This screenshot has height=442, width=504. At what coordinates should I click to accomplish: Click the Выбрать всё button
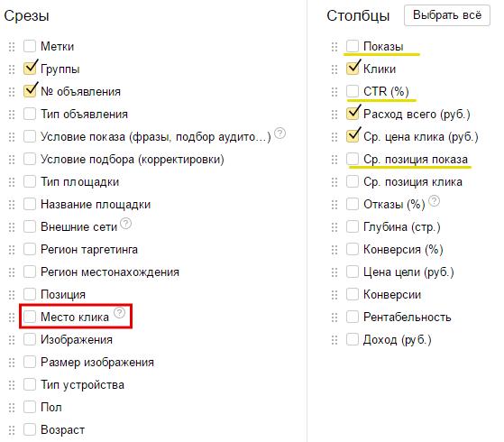[447, 15]
